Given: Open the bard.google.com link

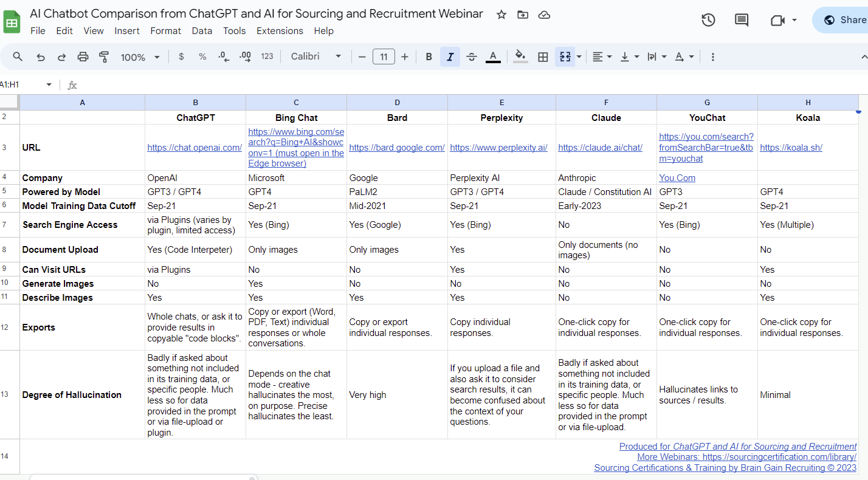Looking at the screenshot, I should tap(397, 148).
